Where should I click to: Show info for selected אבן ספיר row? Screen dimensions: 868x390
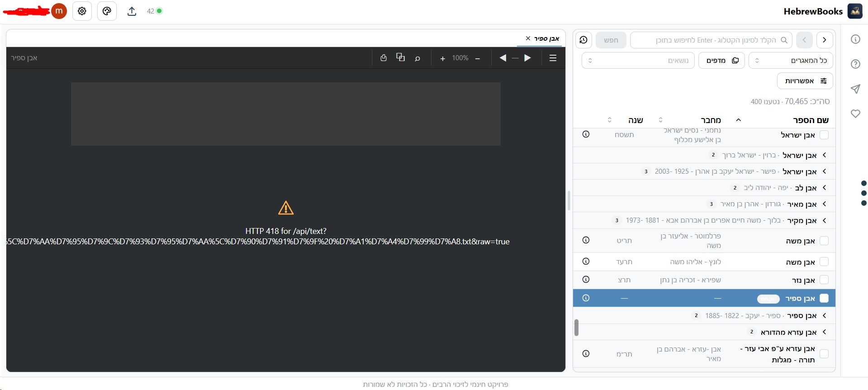(586, 298)
